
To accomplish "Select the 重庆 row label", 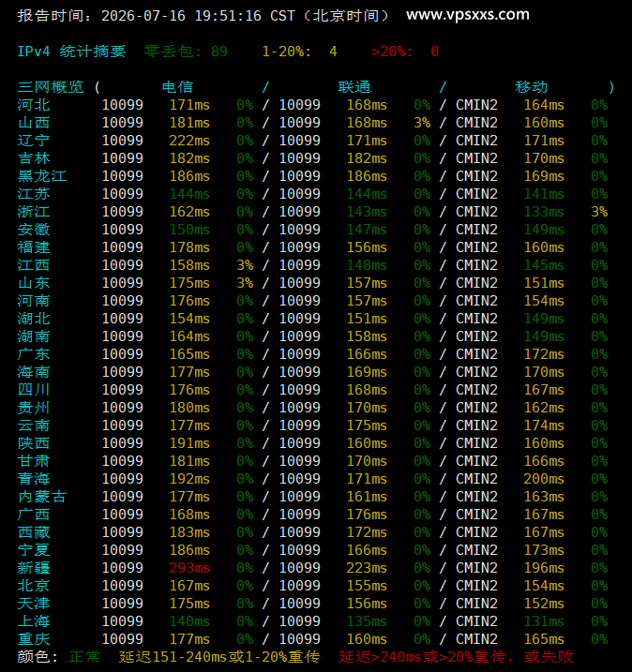I will [x=34, y=639].
